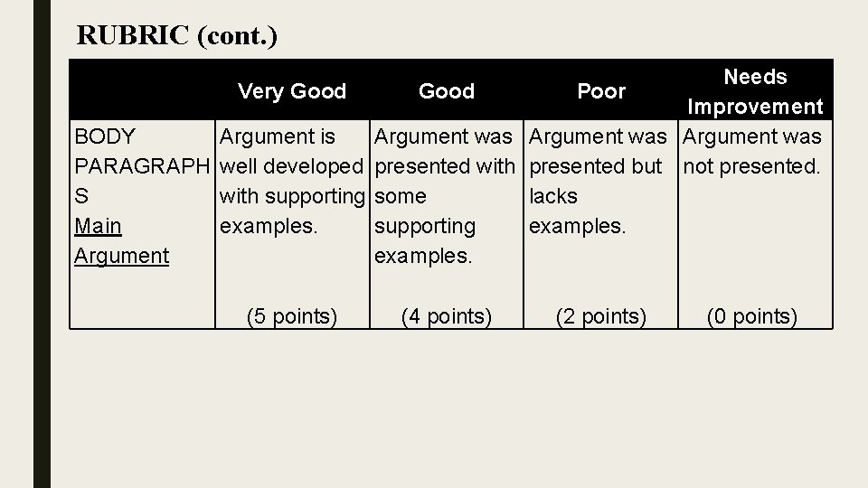Click the (2 points) score text
This screenshot has height=488, width=868.
click(x=601, y=316)
